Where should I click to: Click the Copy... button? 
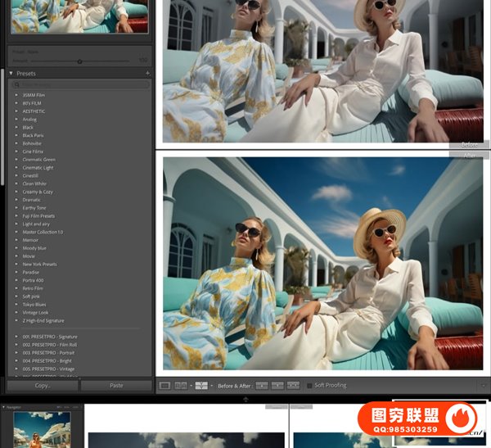tap(43, 385)
